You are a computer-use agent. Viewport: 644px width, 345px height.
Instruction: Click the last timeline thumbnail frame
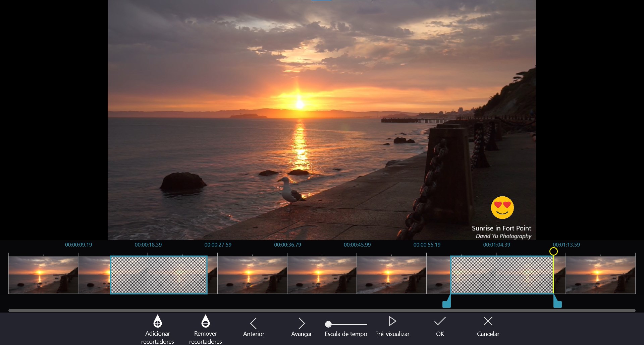click(x=601, y=275)
